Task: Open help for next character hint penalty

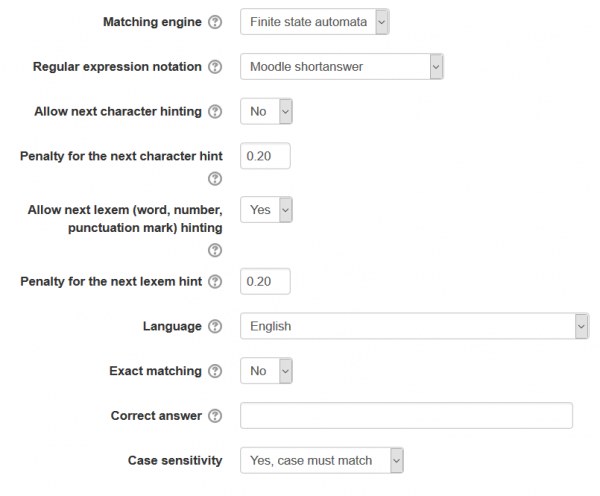Action: click(215, 179)
